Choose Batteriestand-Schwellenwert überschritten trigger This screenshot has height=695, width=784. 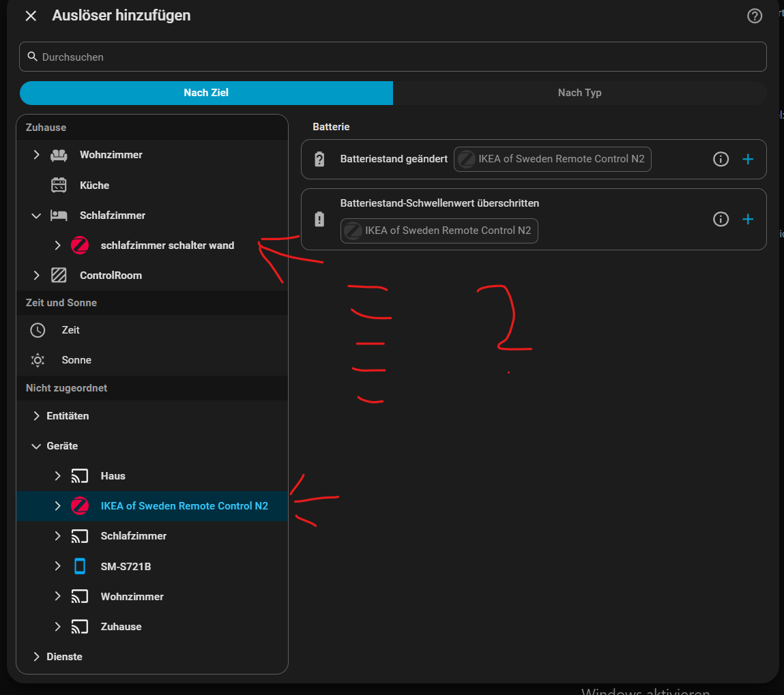click(439, 203)
